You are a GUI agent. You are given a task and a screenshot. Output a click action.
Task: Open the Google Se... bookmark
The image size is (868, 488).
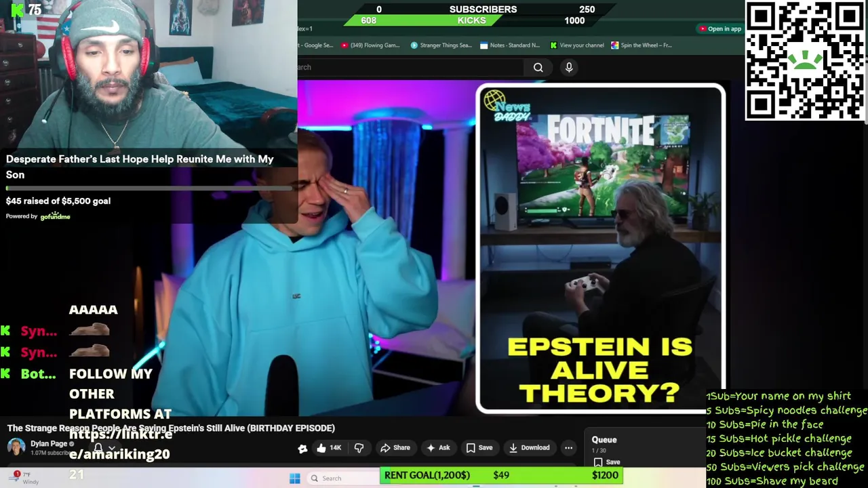315,45
